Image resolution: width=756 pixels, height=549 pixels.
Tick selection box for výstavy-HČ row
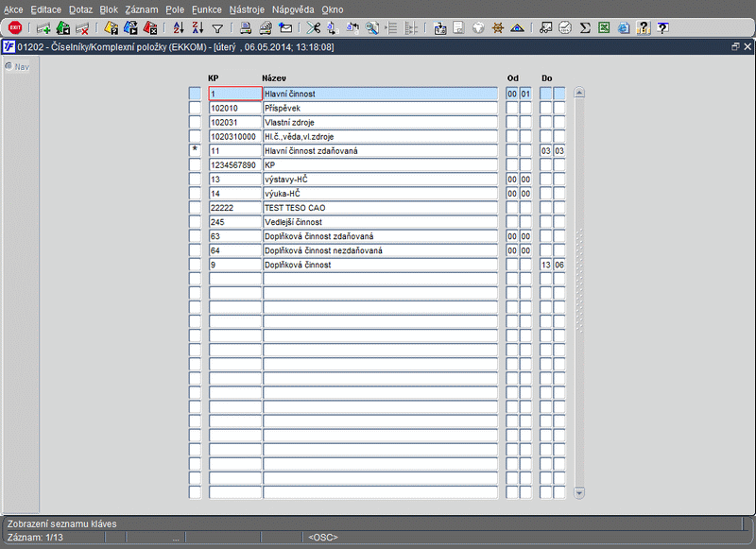click(195, 179)
